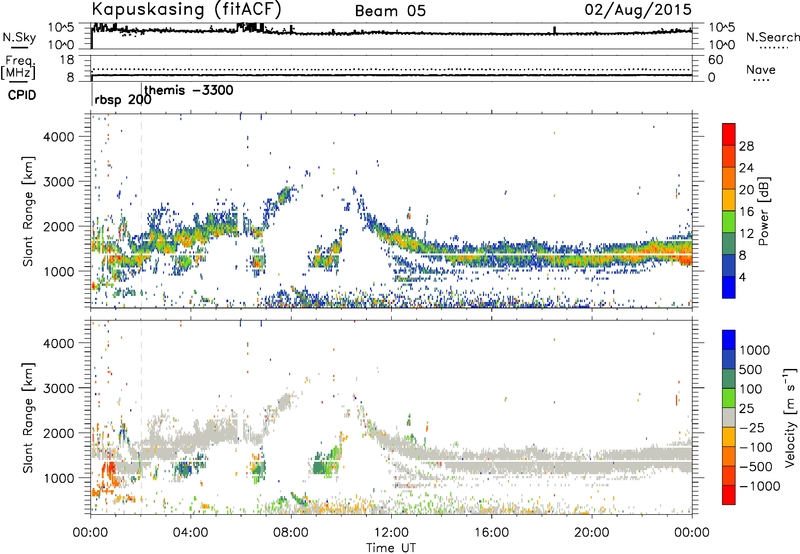800x554 pixels.
Task: Click the '-25' velocity colorbar tick
Action: (x=751, y=427)
